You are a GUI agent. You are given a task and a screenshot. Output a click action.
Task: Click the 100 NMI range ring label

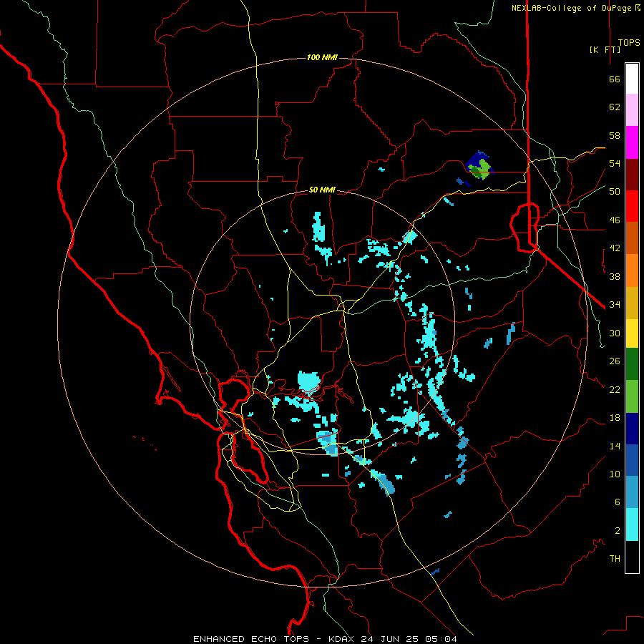pos(322,57)
